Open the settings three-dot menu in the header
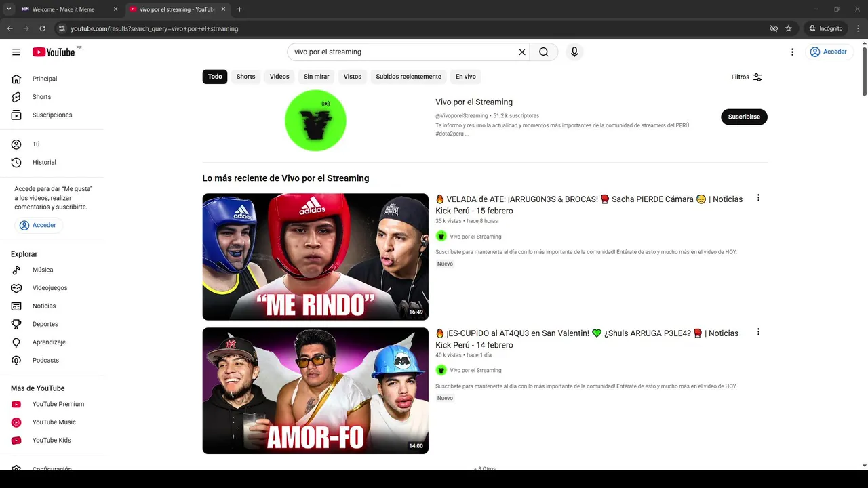 tap(792, 52)
